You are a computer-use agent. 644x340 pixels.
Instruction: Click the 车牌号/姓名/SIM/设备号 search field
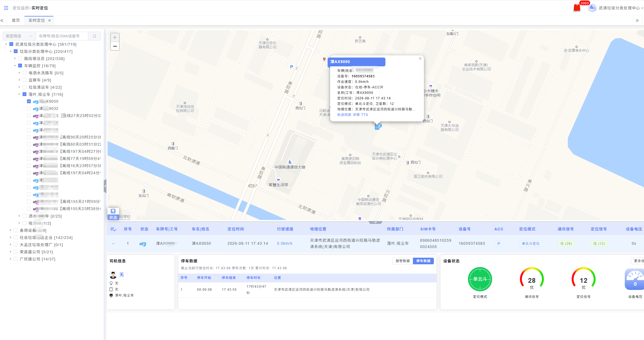click(x=62, y=36)
